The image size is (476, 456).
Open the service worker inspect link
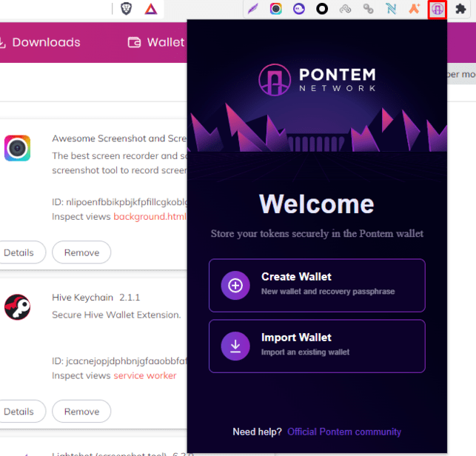pos(145,375)
